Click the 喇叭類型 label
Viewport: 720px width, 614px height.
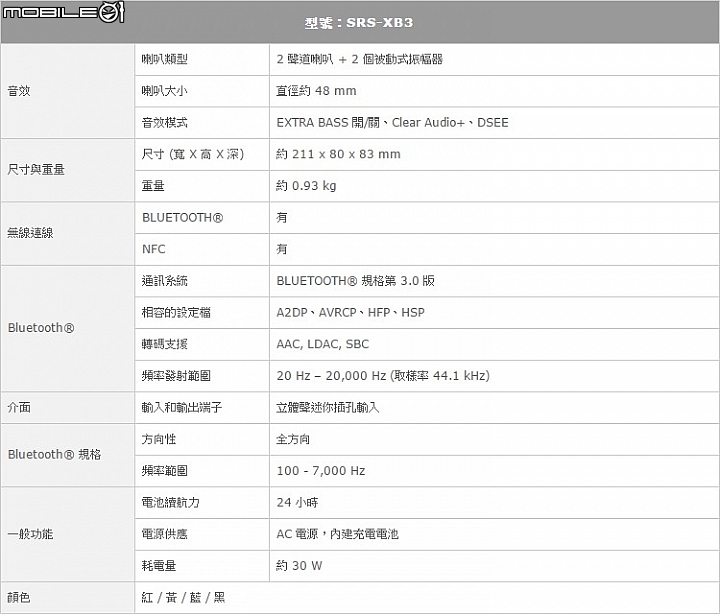pos(164,59)
